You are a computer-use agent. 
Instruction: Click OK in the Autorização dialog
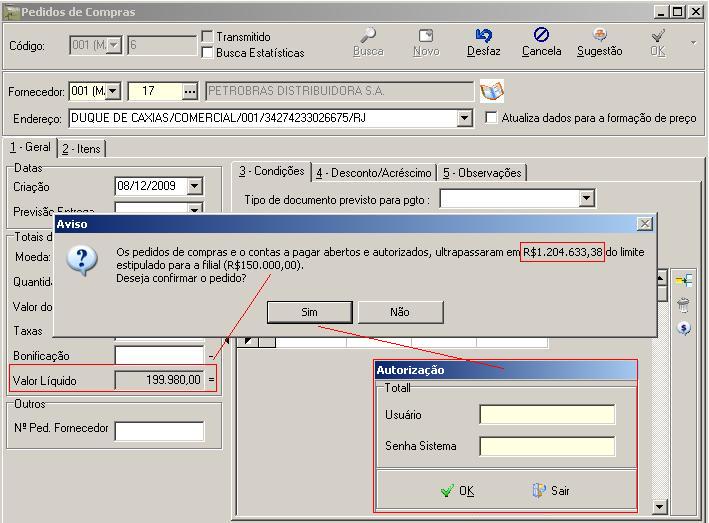pos(458,491)
